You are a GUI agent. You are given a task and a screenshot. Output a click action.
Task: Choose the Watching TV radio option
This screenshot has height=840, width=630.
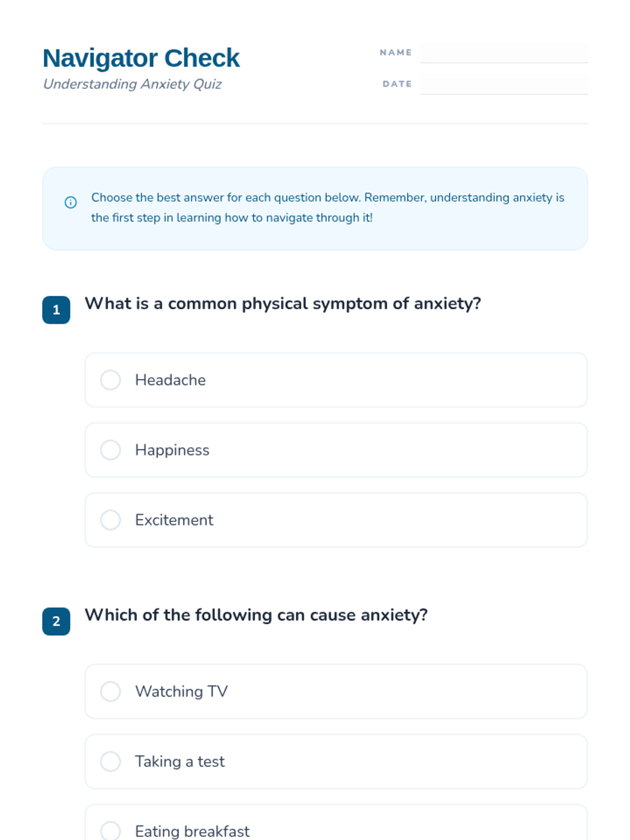(x=110, y=691)
